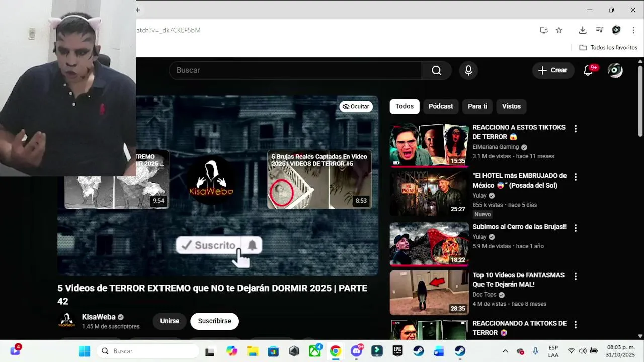
Task: Activate voice search microphone icon
Action: 468,70
